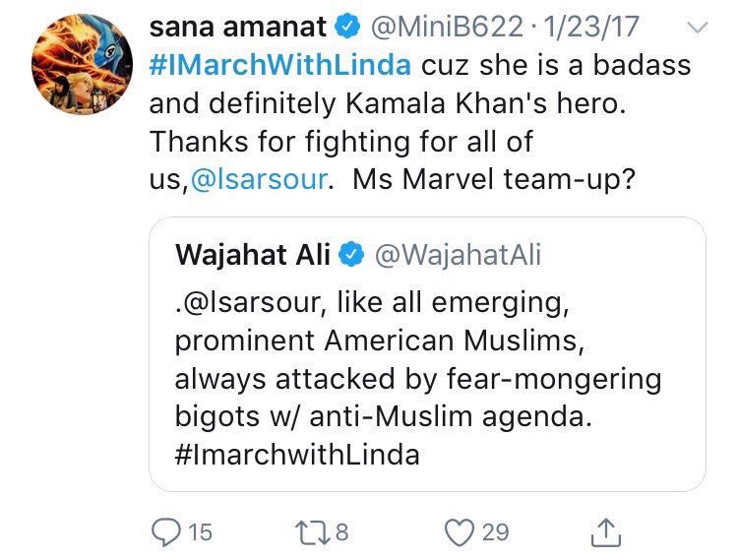Image resolution: width=738 pixels, height=560 pixels.
Task: Click the reply speech bubble icon
Action: 167,532
